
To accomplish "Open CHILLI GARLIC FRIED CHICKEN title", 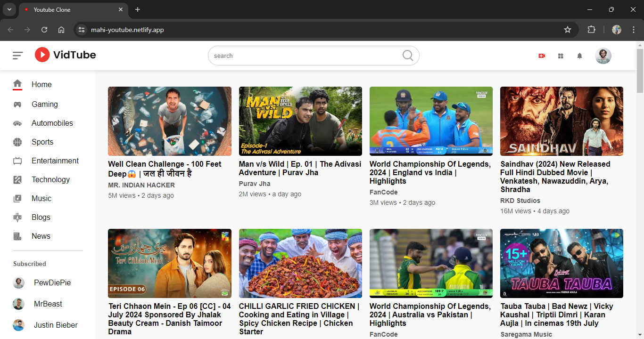I will 299,319.
